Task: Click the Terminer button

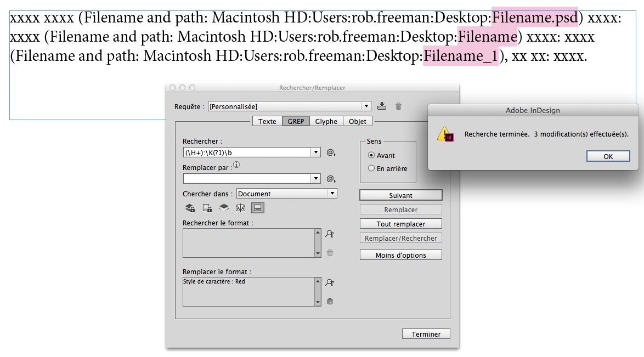Action: pos(426,334)
